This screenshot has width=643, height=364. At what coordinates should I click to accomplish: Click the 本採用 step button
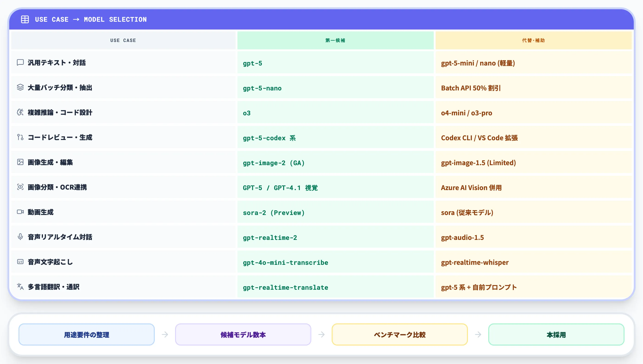[x=556, y=334]
